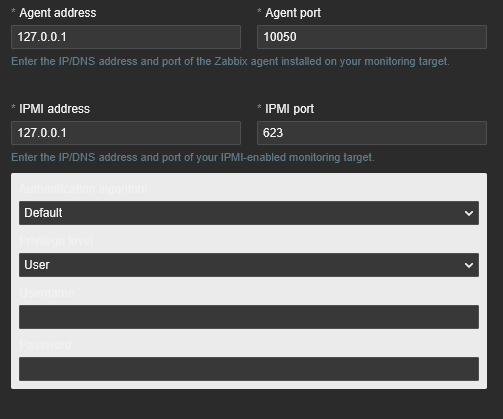Click the chevron arrow on User dropdown
This screenshot has height=419, width=503.
point(469,265)
